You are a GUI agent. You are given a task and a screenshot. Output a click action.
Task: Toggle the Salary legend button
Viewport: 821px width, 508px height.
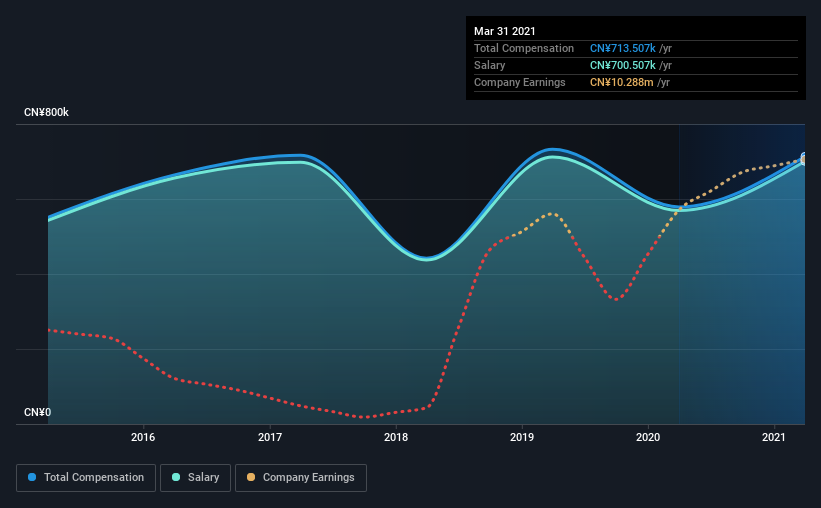click(x=195, y=478)
